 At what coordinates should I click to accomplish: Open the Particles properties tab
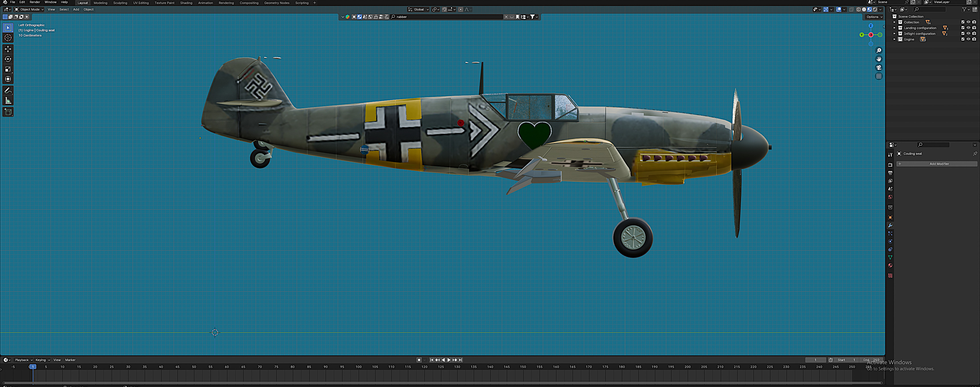[890, 233]
